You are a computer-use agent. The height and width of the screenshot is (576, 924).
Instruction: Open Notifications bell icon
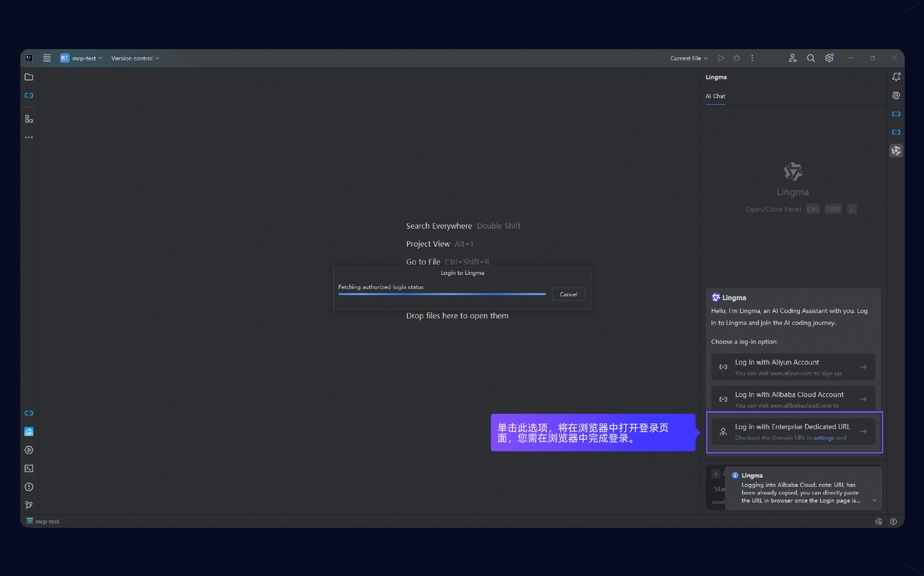click(896, 77)
